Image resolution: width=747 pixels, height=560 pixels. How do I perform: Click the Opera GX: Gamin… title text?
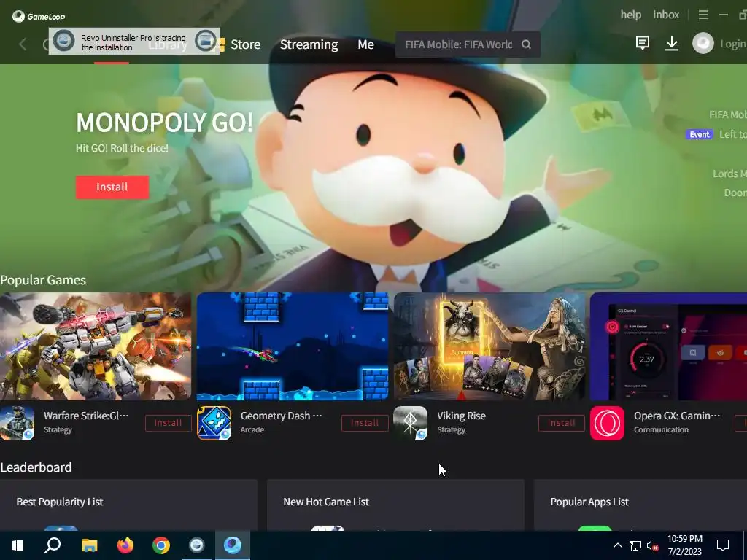pyautogui.click(x=676, y=416)
